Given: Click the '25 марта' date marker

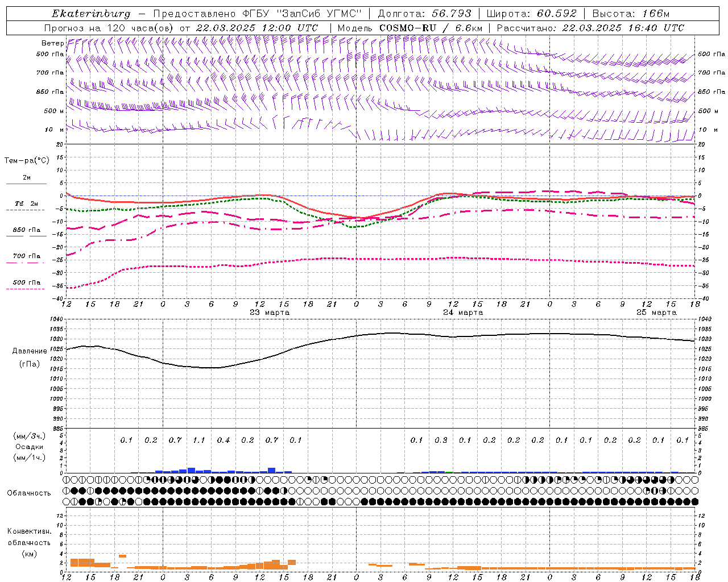Looking at the screenshot, I should 656,313.
